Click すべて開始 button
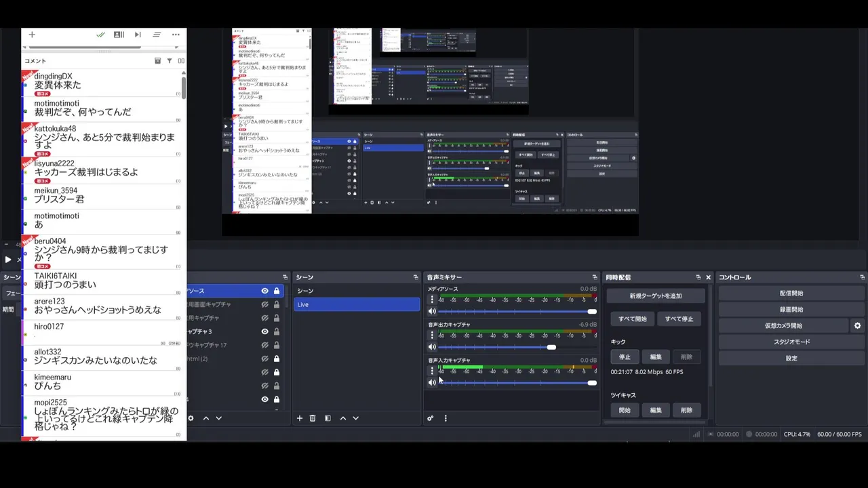868x488 pixels. click(632, 319)
